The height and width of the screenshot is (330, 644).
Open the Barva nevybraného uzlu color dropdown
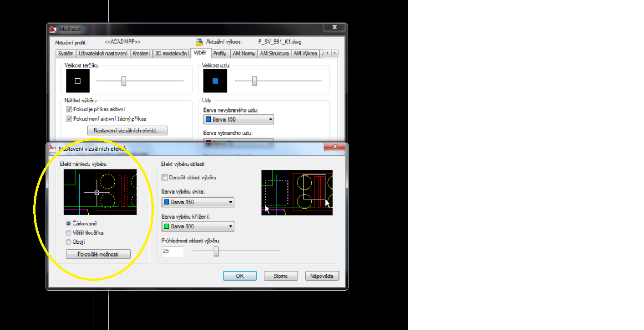click(238, 120)
